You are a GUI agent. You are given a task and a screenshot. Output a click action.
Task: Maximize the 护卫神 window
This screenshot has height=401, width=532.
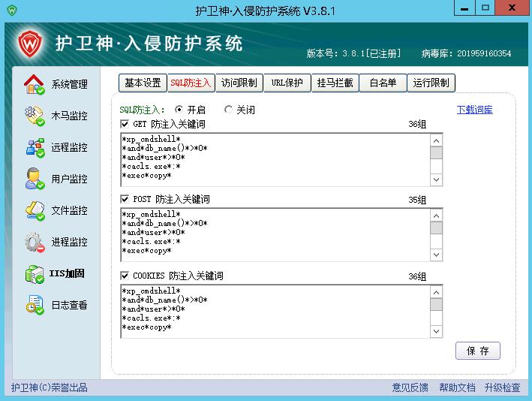coord(485,8)
